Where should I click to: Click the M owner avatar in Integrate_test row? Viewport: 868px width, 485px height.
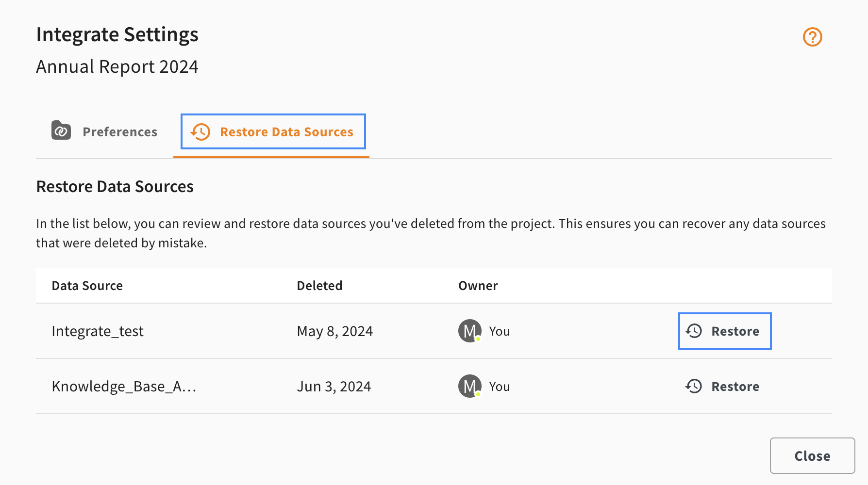[470, 331]
